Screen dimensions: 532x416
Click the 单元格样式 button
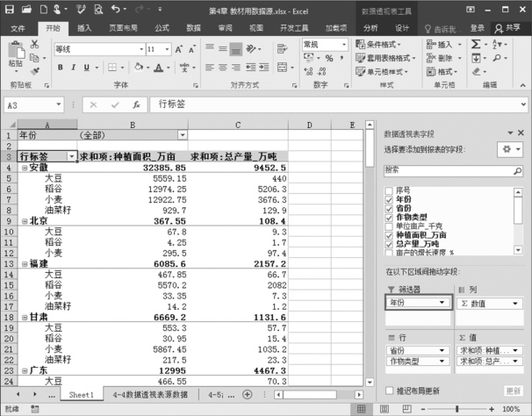pos(382,72)
